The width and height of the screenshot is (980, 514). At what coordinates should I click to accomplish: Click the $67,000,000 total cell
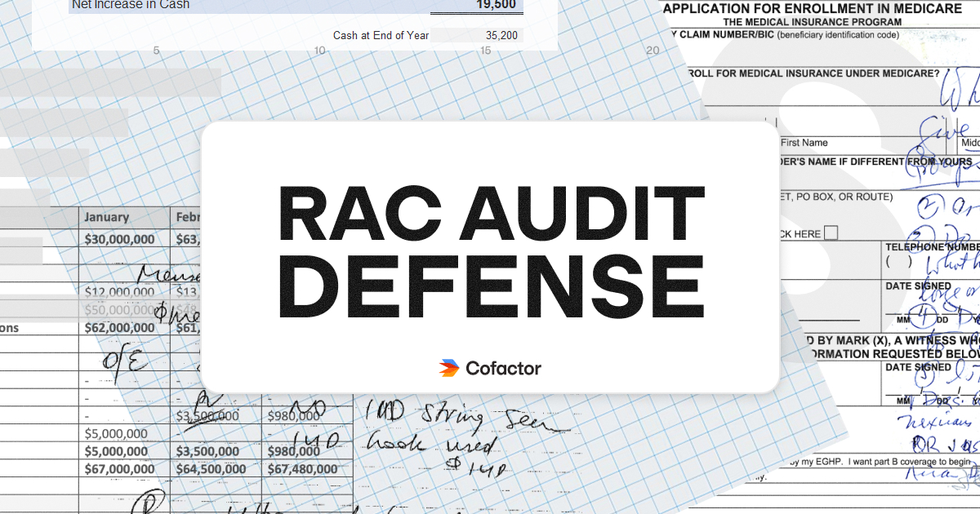pyautogui.click(x=120, y=469)
